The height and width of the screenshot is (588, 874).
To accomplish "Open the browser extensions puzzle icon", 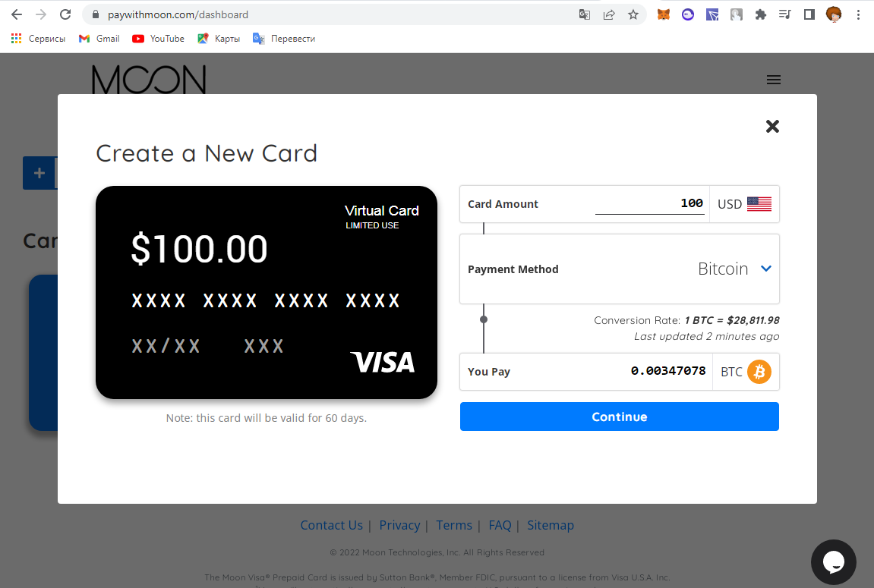I will pos(760,14).
